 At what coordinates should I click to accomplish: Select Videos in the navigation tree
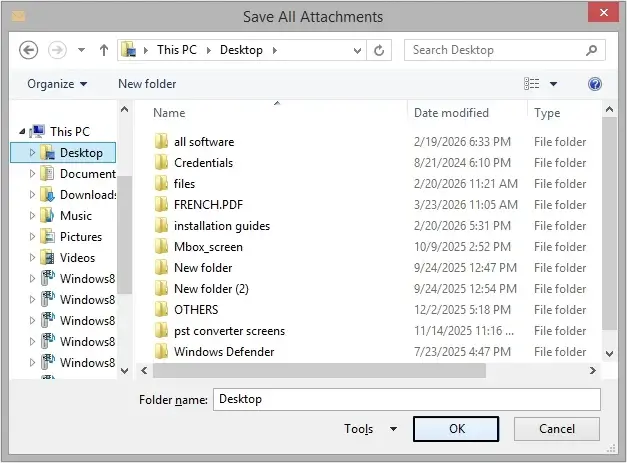tap(77, 257)
